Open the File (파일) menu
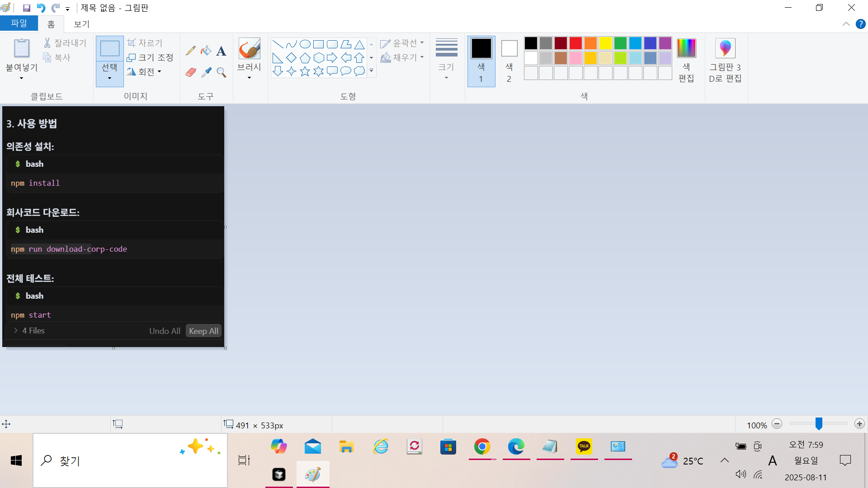 pos(19,23)
